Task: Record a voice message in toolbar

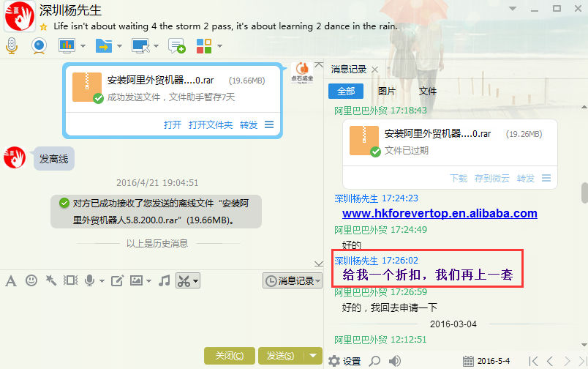Action: pyautogui.click(x=89, y=280)
